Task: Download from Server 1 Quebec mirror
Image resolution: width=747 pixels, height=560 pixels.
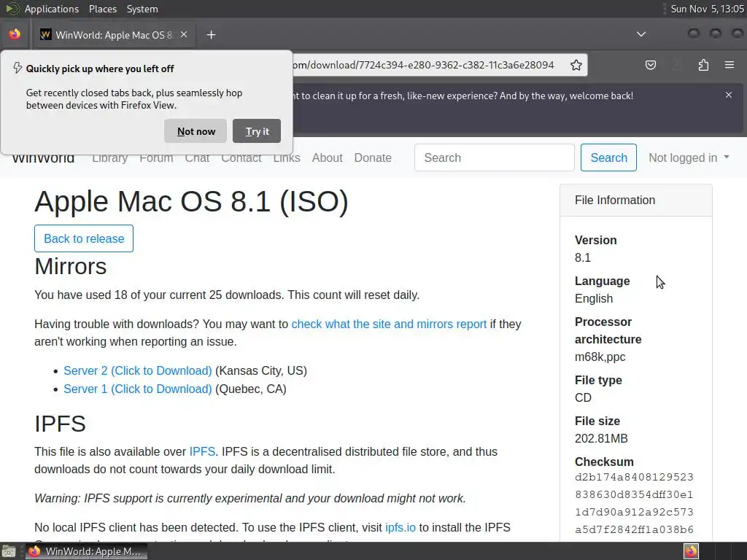Action: (138, 389)
